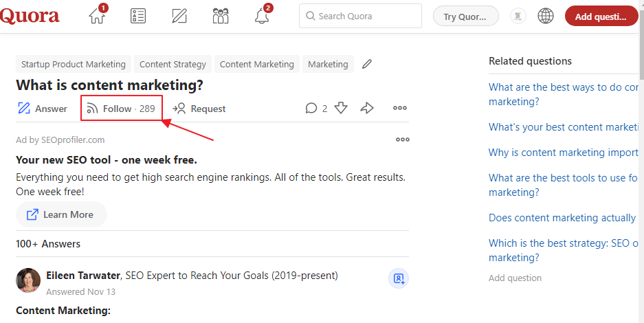The width and height of the screenshot is (644, 323).
Task: Open the language globe icon
Action: (545, 16)
